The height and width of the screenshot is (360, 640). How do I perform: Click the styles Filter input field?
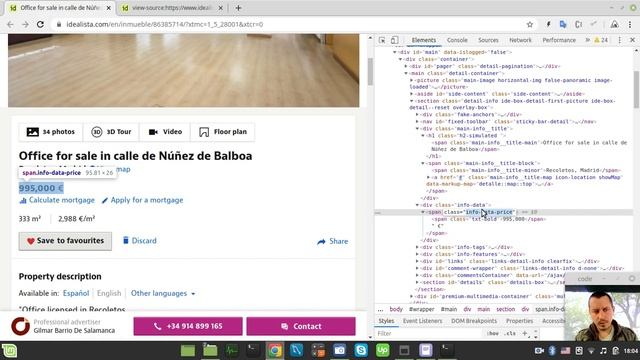(429, 333)
